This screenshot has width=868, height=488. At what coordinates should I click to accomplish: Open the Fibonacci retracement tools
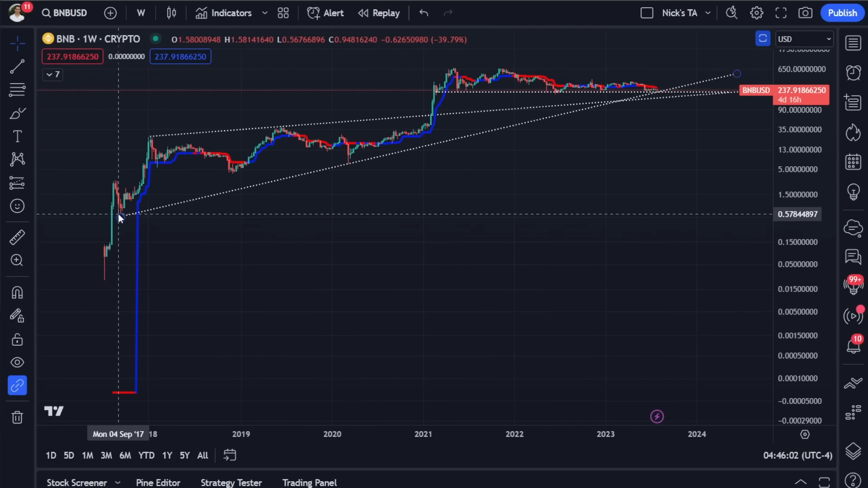tap(17, 90)
